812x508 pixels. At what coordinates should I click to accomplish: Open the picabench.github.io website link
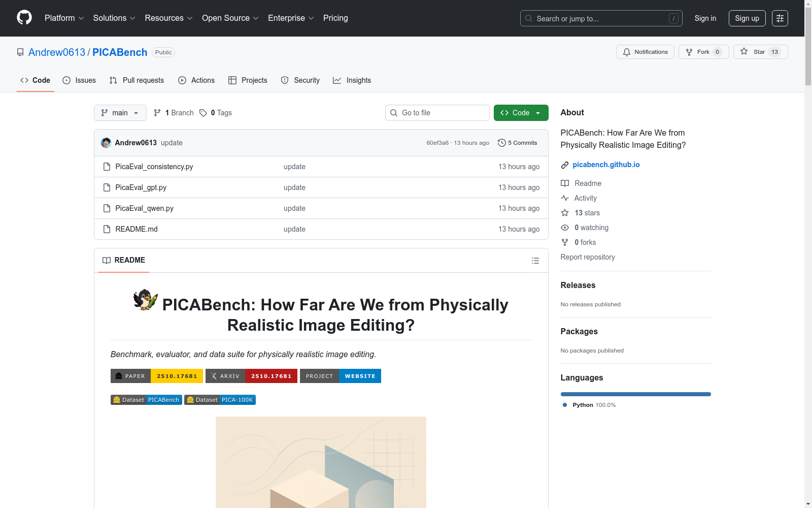tap(606, 165)
